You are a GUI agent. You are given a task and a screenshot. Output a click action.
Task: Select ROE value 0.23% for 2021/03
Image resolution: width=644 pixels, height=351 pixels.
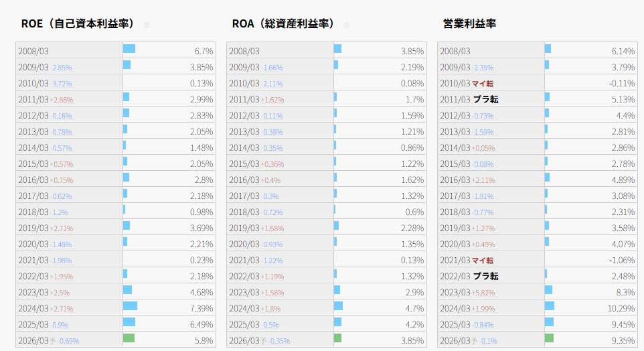(202, 260)
